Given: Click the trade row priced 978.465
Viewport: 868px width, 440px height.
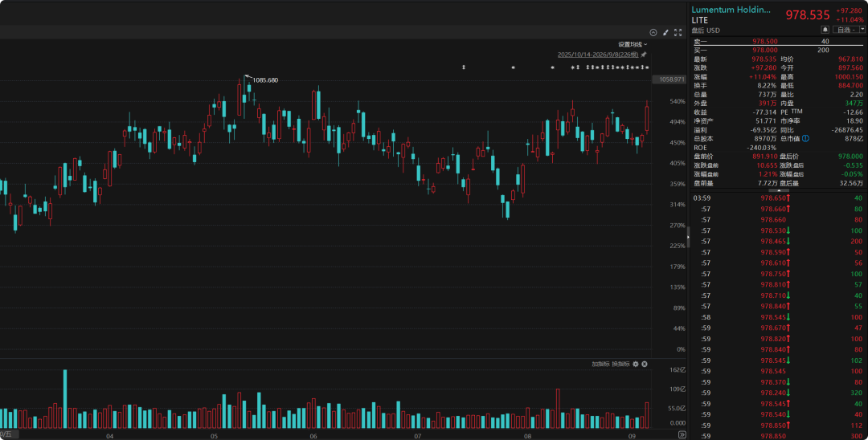Looking at the screenshot, I should click(778, 242).
